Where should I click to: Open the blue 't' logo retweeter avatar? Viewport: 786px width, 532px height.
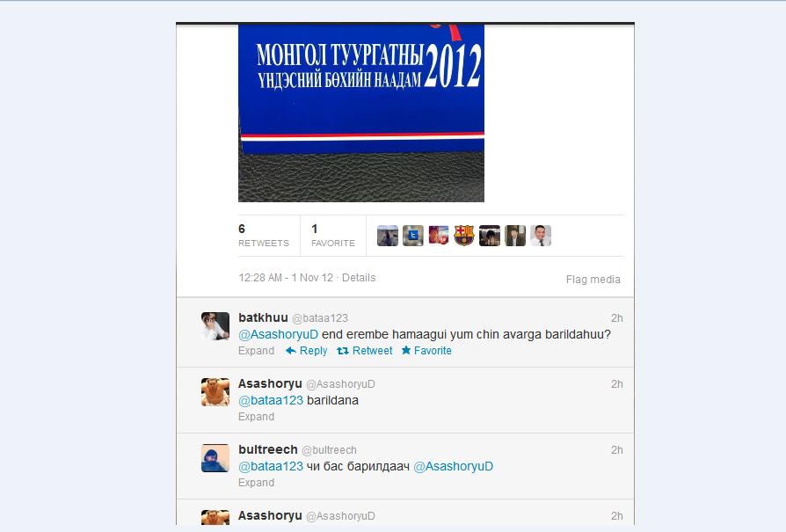[413, 236]
